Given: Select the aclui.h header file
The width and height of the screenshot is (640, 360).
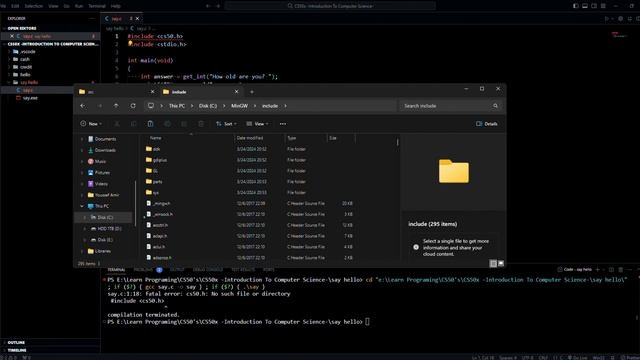Looking at the screenshot, I should point(250,247).
